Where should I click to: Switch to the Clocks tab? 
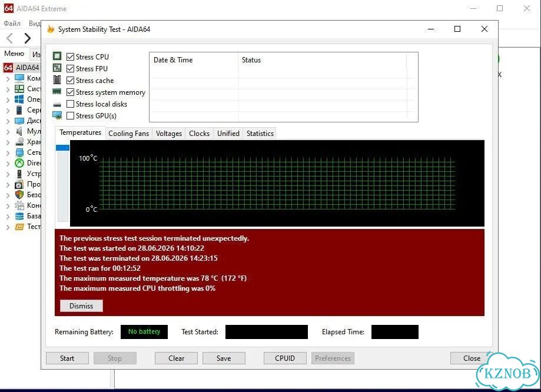point(199,134)
